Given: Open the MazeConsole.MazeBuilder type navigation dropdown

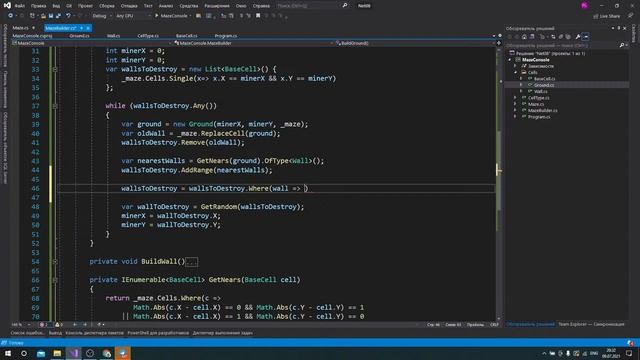Looking at the screenshot, I should 253,43.
